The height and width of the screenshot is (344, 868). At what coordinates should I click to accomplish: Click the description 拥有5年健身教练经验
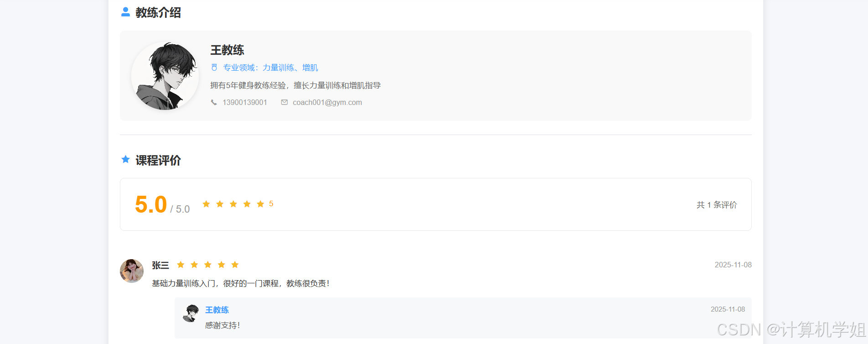click(295, 85)
